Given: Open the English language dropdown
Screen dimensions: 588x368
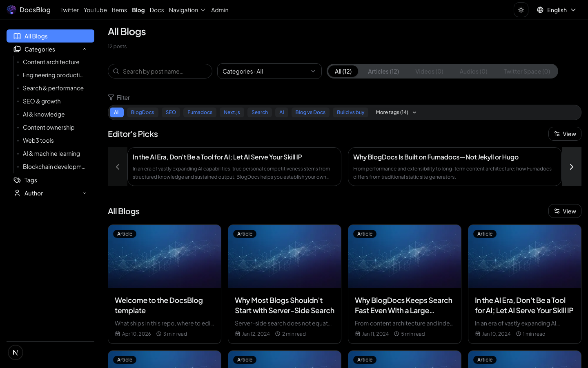Looking at the screenshot, I should pyautogui.click(x=556, y=10).
